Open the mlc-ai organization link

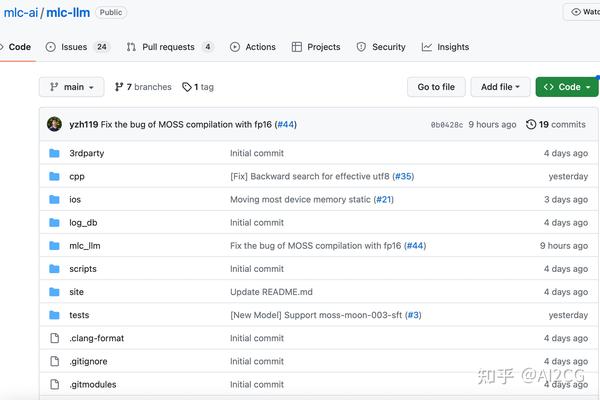[x=21, y=13]
